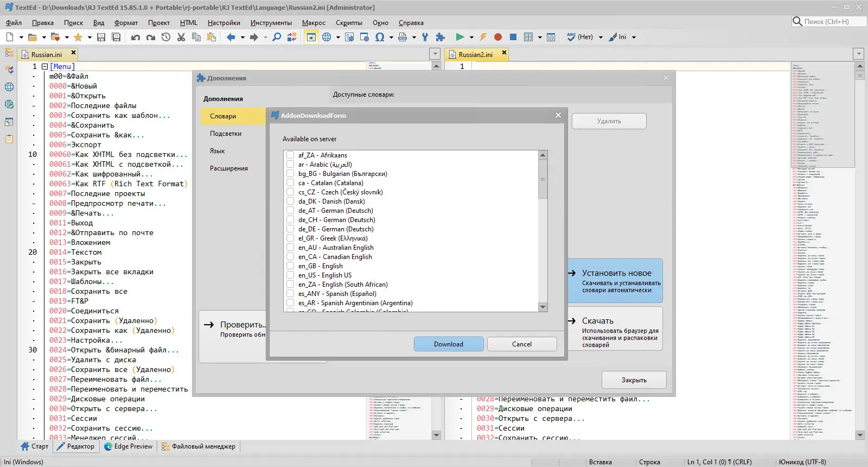Open the history clock toolbar icon
Viewport: 868px width, 467px height.
166,37
